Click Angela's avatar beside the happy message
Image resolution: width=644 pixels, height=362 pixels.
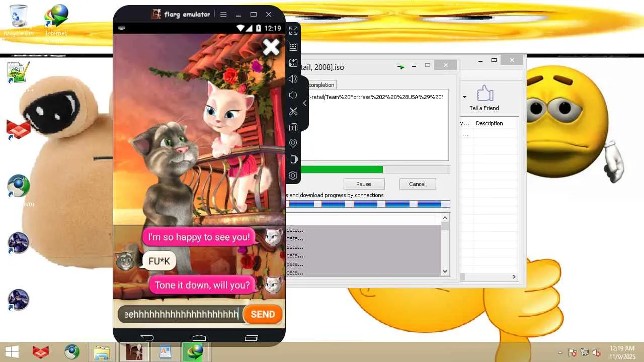click(x=273, y=236)
